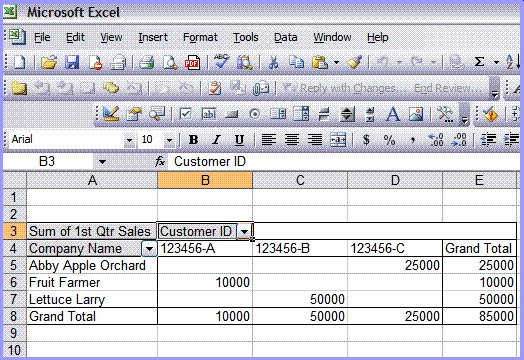
Task: Apply Comma style
Action: [413, 140]
